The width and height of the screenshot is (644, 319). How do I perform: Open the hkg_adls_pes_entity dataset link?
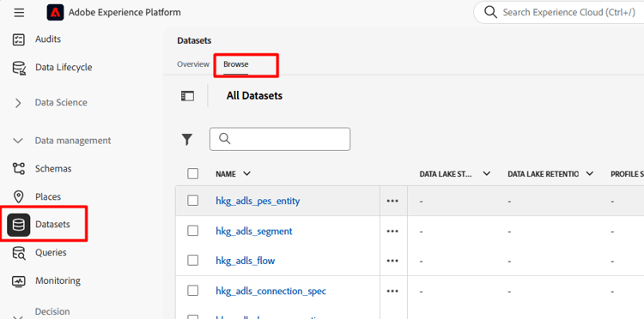(x=258, y=201)
